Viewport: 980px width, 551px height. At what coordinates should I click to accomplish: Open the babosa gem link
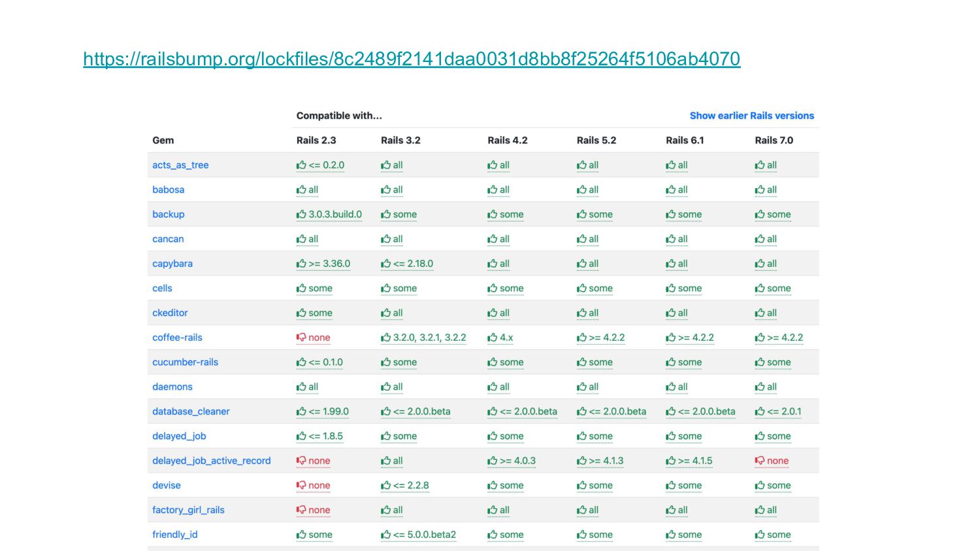[x=169, y=190]
